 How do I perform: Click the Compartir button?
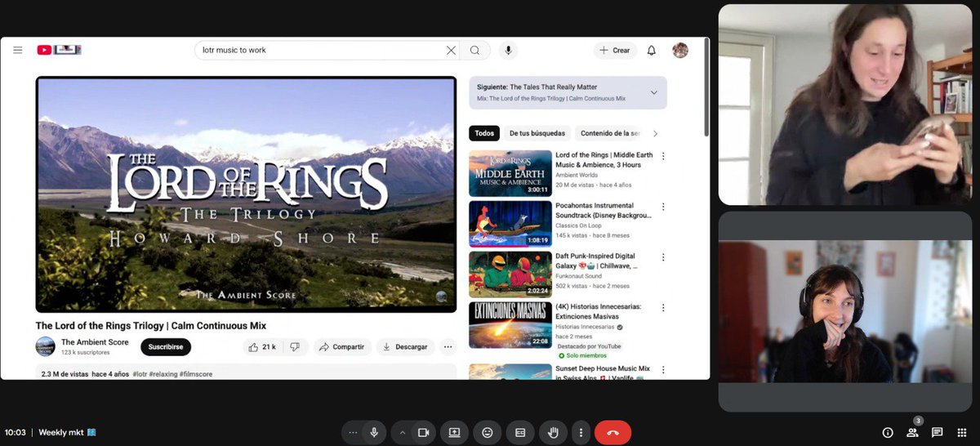pos(342,347)
